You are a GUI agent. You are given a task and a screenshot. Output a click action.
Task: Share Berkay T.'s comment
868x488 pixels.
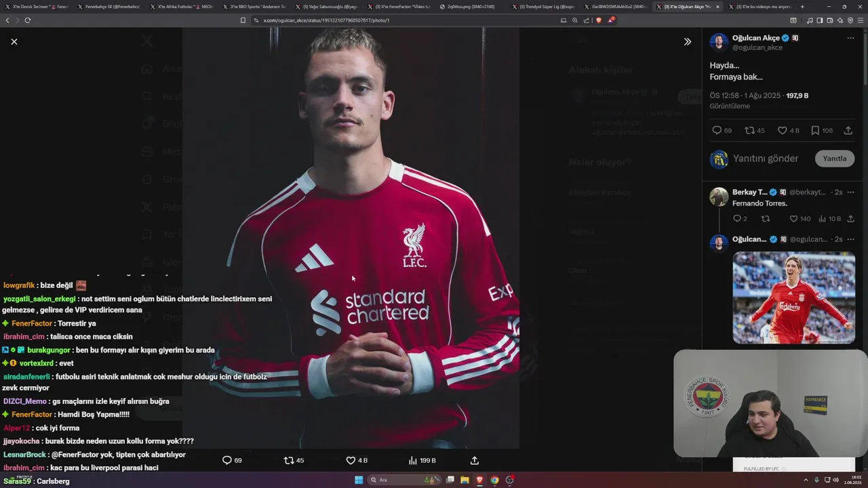pos(850,218)
